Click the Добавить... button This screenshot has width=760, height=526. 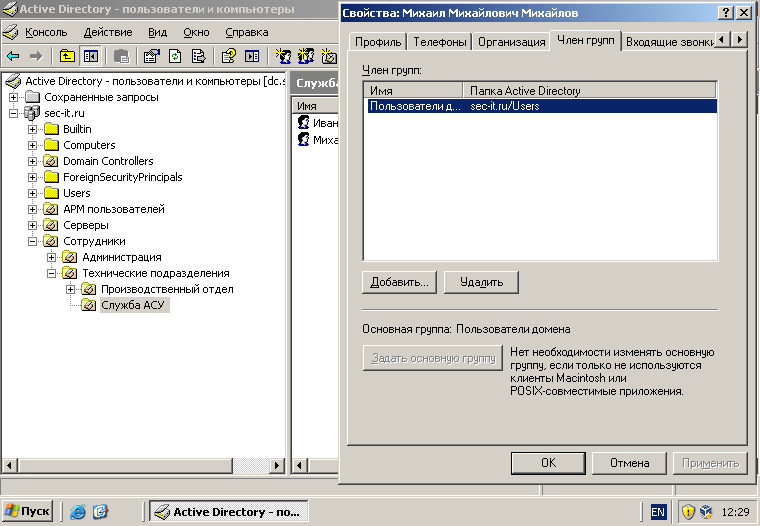[399, 282]
